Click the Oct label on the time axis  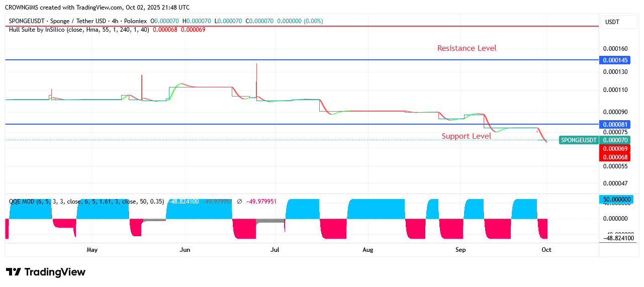pos(546,250)
